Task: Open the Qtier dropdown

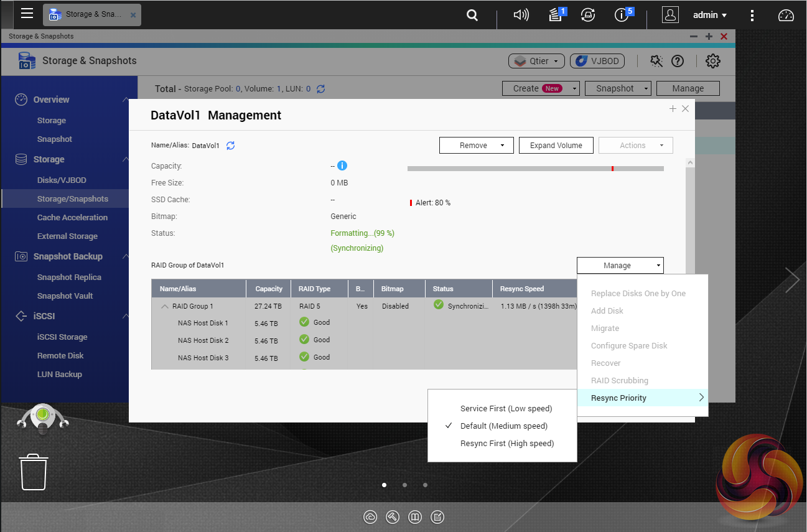Action: [x=537, y=61]
